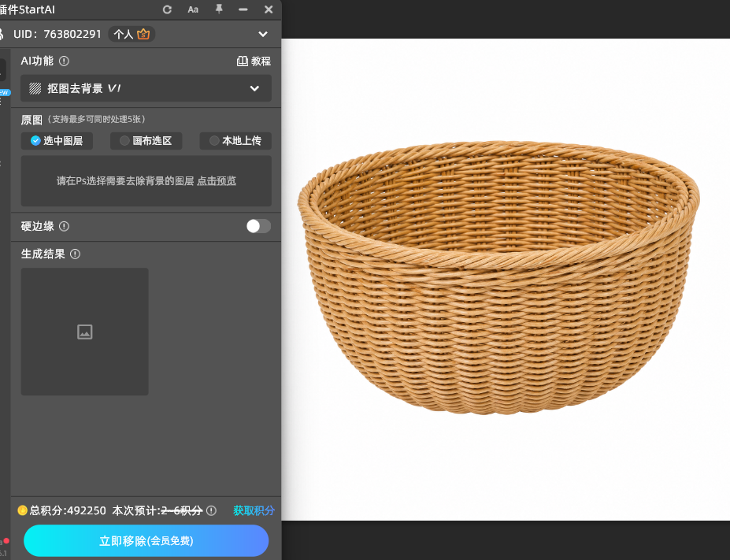The image size is (730, 560).
Task: Open the 抠图去背景 function dropdown
Action: (x=146, y=88)
